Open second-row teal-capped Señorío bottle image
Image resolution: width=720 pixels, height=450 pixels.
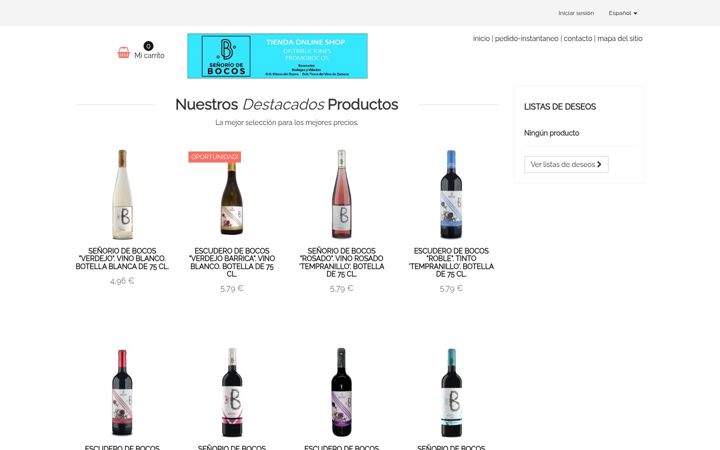451,392
